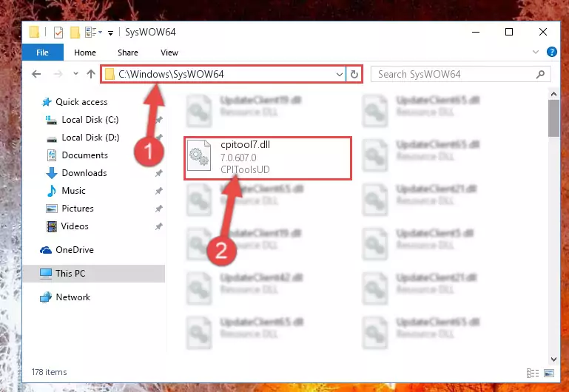Click the Pictures folder icon
569x392 pixels.
point(52,209)
